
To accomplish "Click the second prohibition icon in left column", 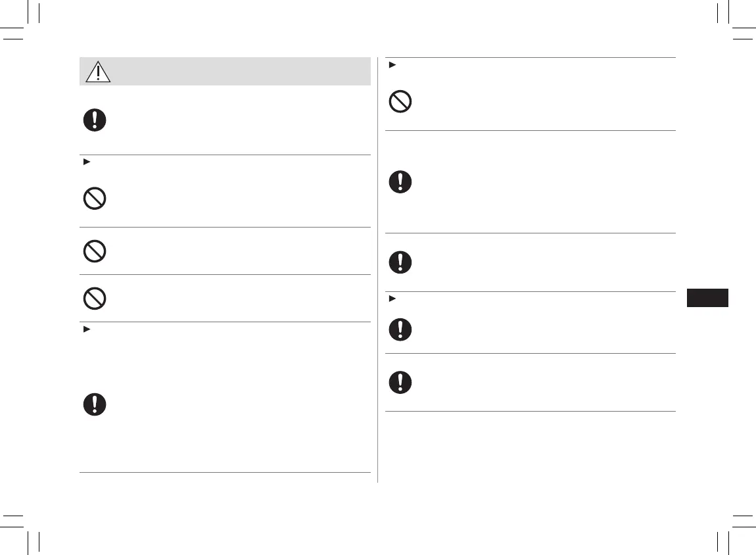I will coord(95,251).
